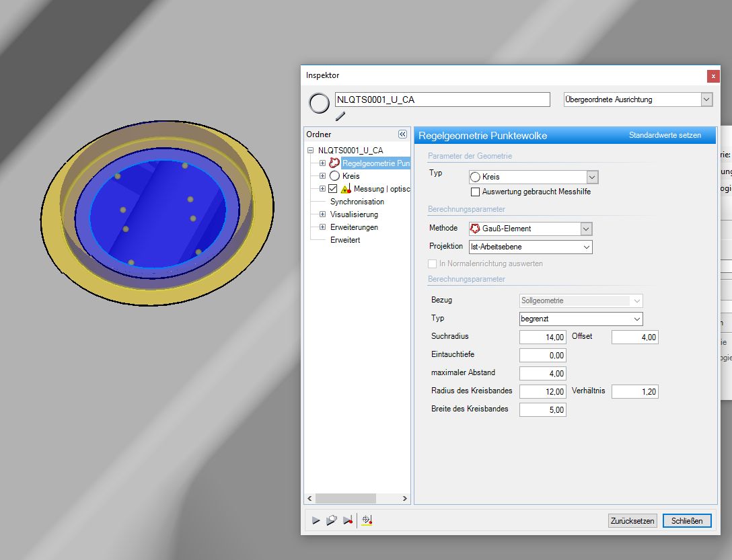Click the Gauß-Element icon in Methode field
Screen dimensions: 732x560
pyautogui.click(x=475, y=228)
